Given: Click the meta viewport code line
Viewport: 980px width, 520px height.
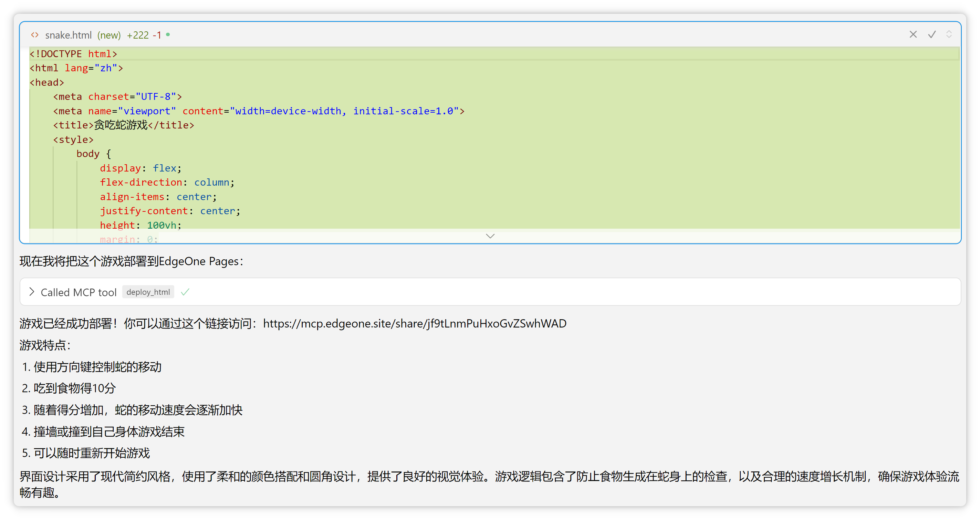Looking at the screenshot, I should tap(258, 111).
